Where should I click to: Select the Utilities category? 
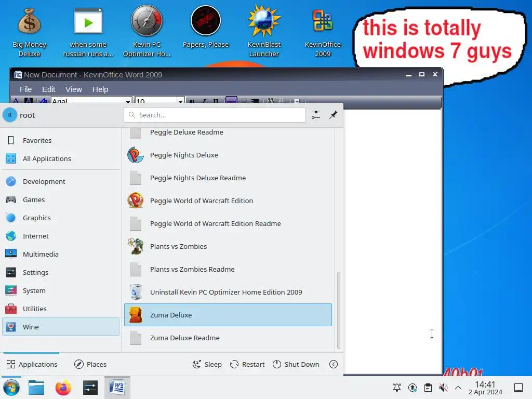(61, 309)
